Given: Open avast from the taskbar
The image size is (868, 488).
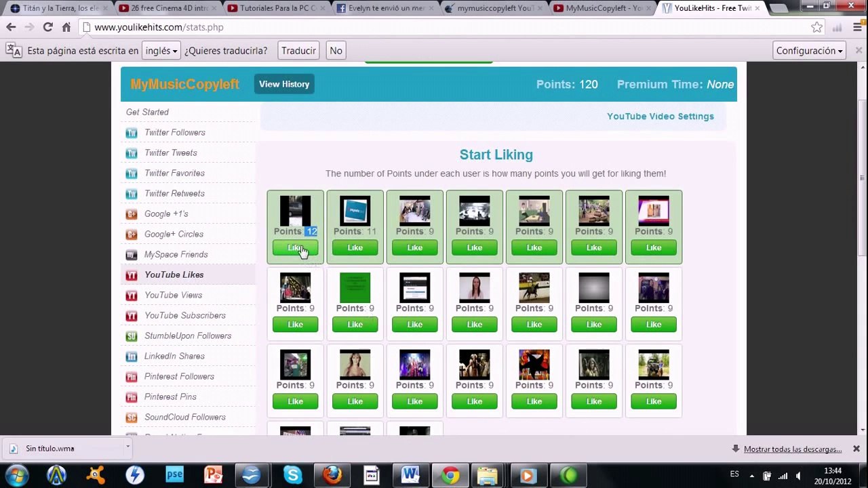Looking at the screenshot, I should 95,475.
